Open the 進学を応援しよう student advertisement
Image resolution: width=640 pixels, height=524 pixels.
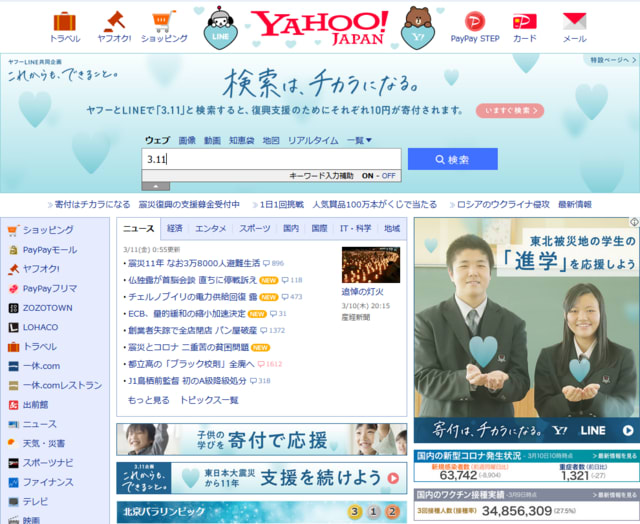(x=527, y=330)
